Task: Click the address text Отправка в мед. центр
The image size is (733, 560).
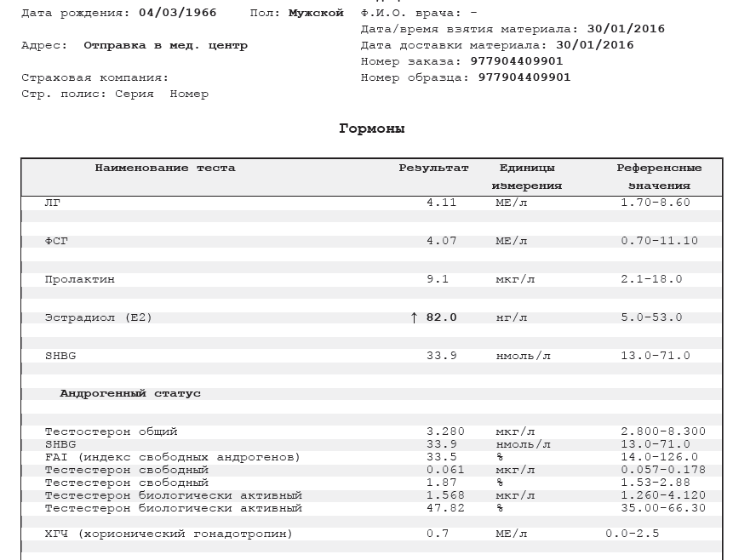Action: pos(165,45)
